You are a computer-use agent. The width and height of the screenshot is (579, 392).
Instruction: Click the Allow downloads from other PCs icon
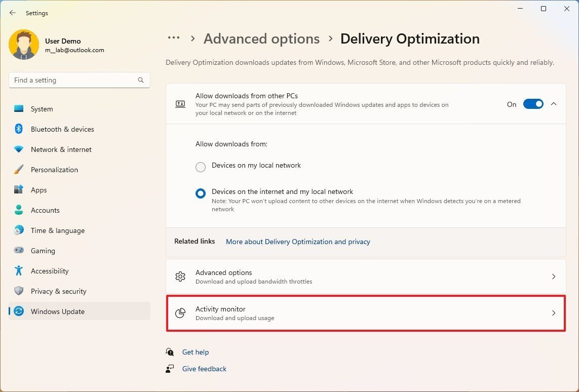(180, 104)
